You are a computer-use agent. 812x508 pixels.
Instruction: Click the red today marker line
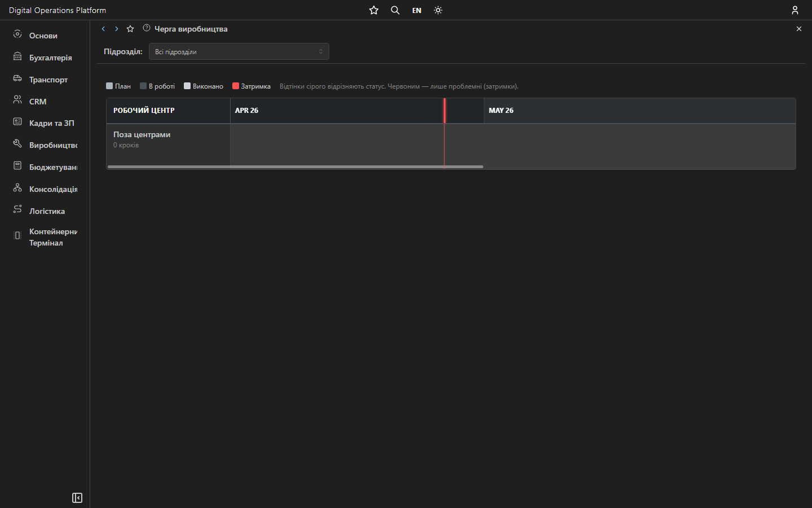click(x=444, y=133)
